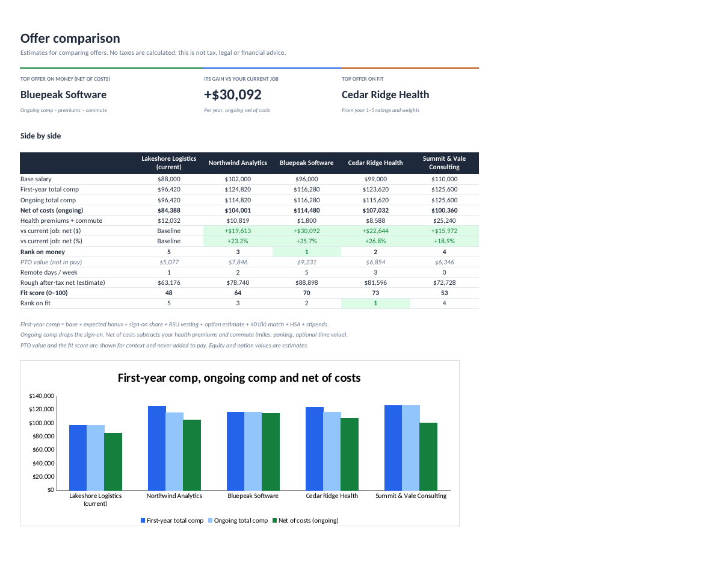Click the '$110,000' base salary cell
The height and width of the screenshot is (563, 728).
coord(444,179)
